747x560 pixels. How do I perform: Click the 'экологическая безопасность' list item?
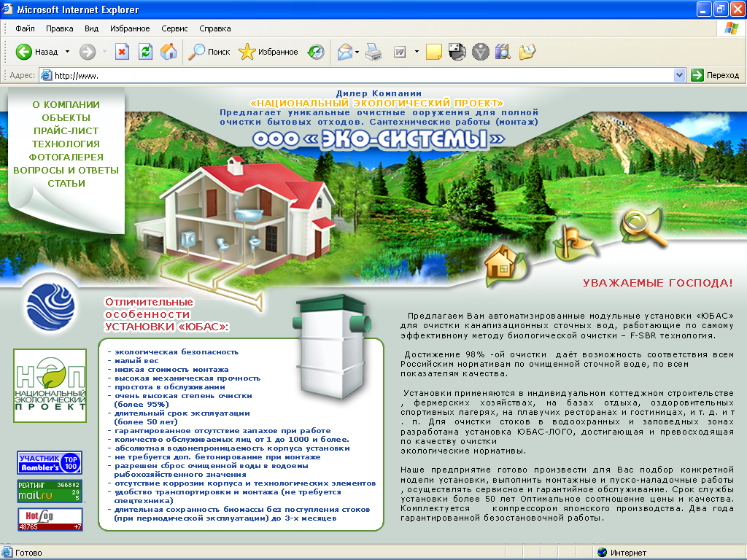coord(176,352)
